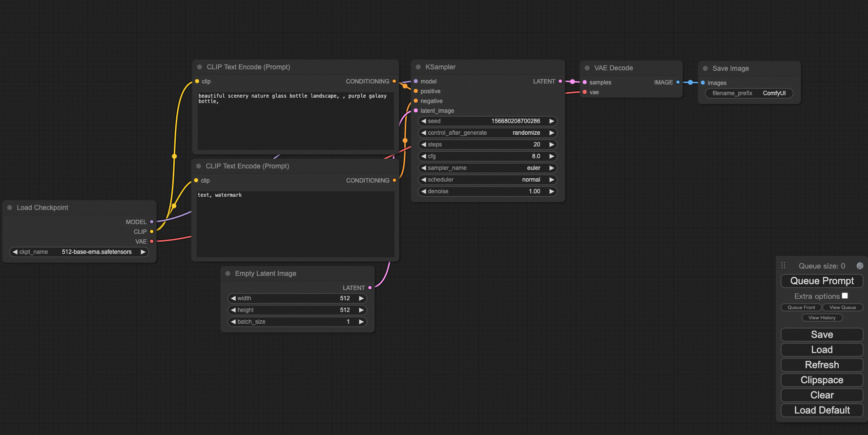Increase width with the right arrow

point(361,298)
